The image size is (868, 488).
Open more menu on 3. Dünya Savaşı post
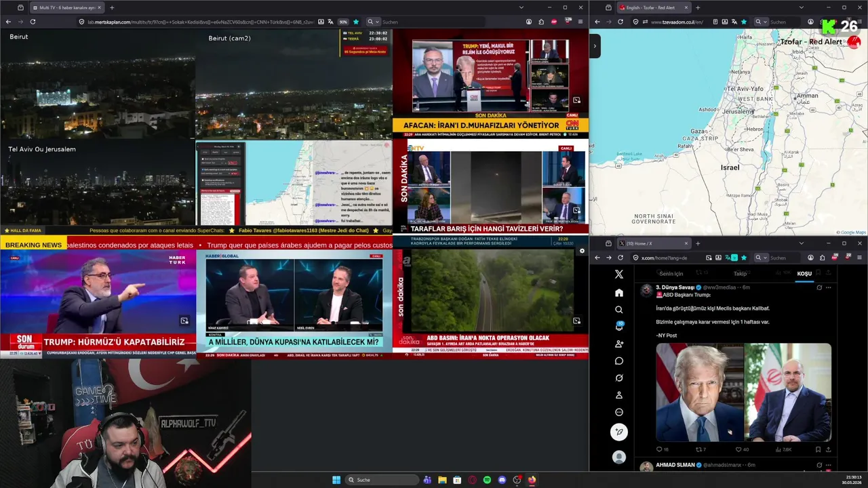tap(828, 287)
